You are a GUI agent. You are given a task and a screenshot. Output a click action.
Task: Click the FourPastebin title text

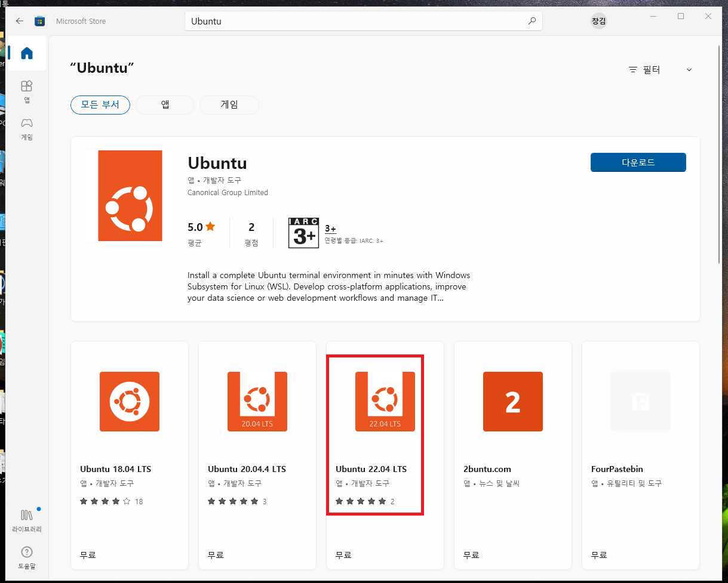click(x=617, y=469)
